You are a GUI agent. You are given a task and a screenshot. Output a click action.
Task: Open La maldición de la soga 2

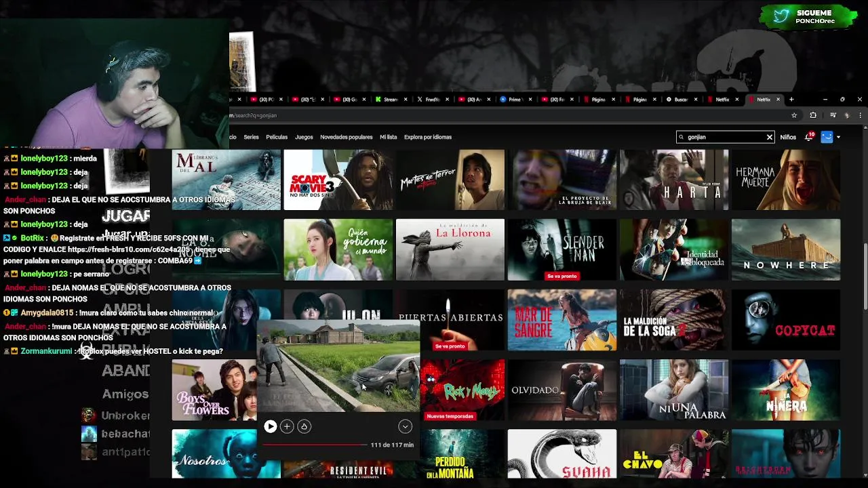[x=674, y=320]
